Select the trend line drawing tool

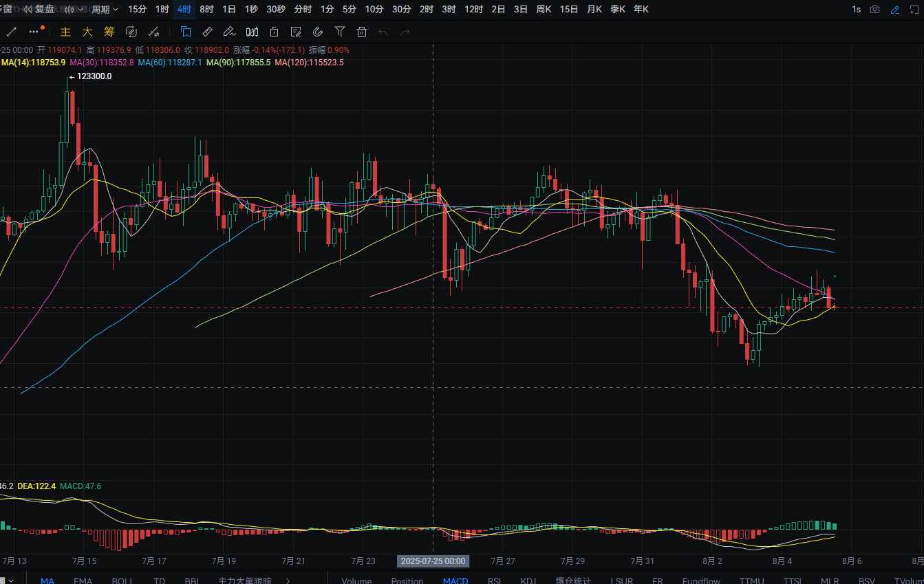[x=12, y=32]
